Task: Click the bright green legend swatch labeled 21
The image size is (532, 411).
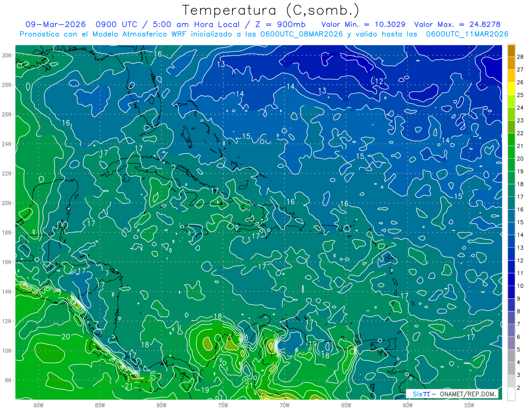Action: 511,140
